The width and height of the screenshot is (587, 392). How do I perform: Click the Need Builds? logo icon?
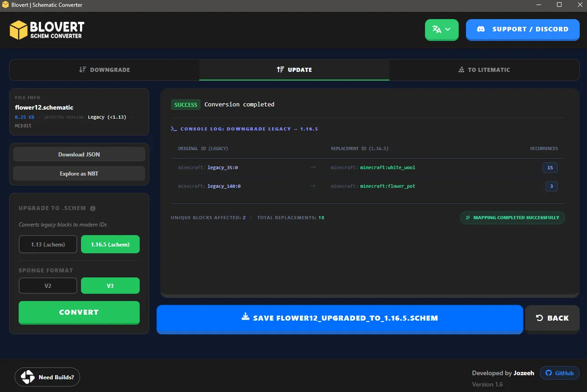(27, 377)
